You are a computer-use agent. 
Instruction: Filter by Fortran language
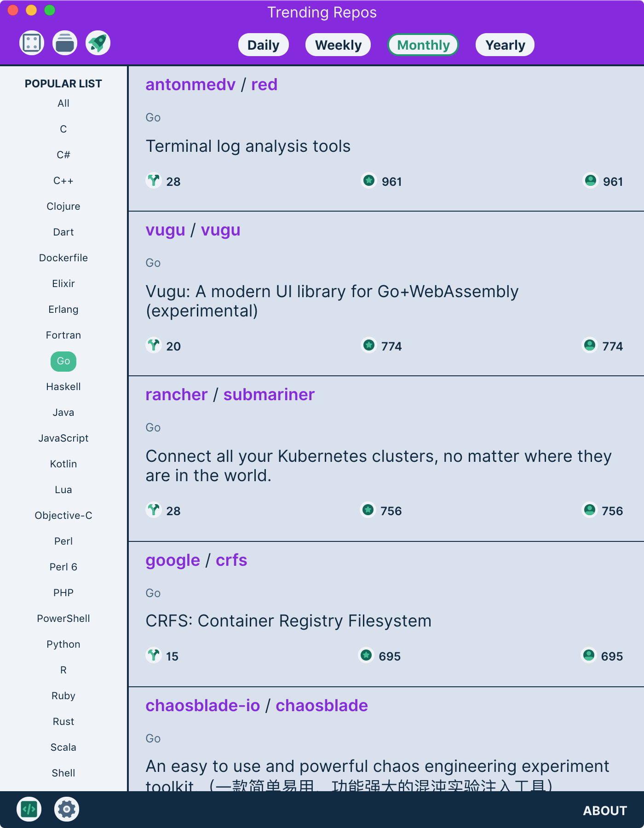(x=63, y=335)
